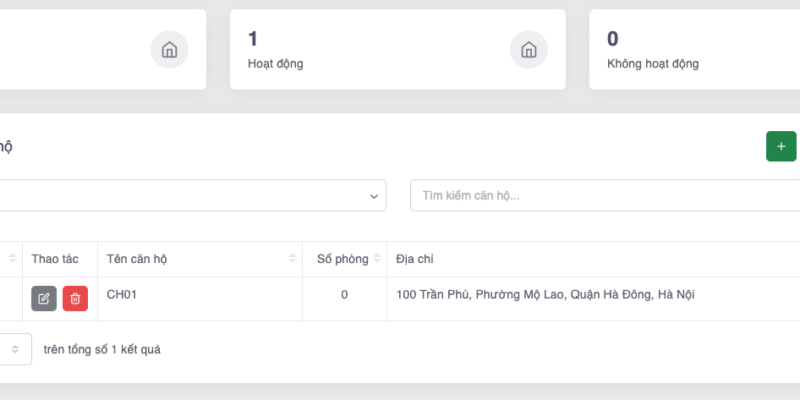Click the Địa chỉ column header
The image size is (800, 400).
point(415,259)
